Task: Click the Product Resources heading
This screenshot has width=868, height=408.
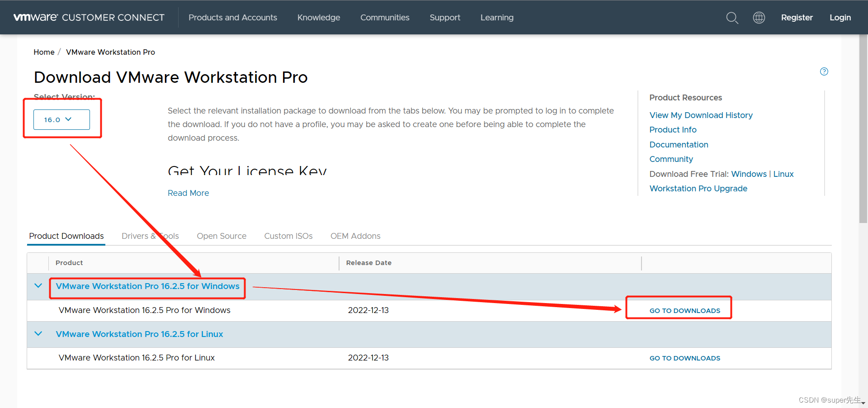Action: point(686,98)
